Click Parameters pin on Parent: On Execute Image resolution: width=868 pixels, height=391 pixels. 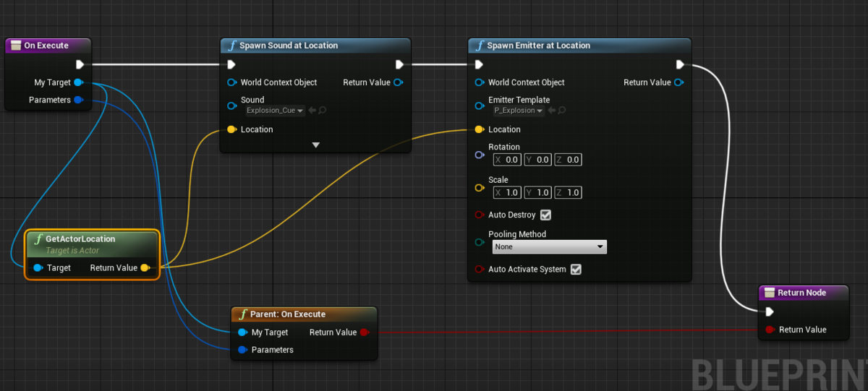242,350
